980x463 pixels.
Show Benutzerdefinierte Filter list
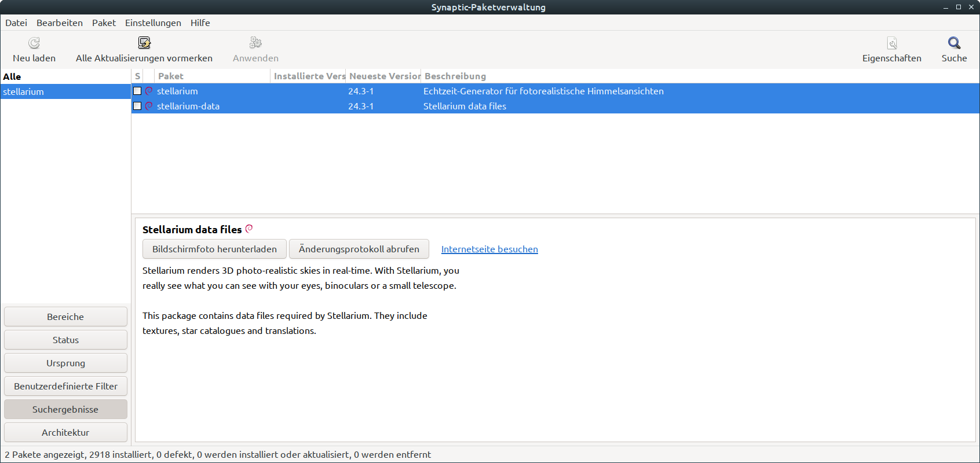[65, 386]
